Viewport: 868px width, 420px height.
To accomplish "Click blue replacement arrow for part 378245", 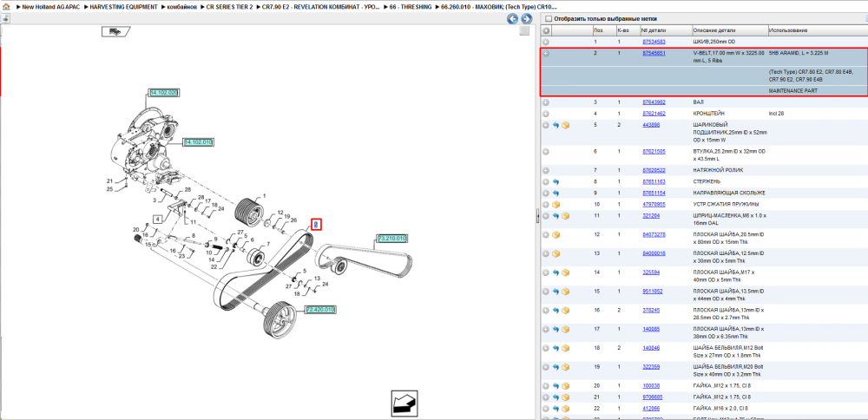I will 556,311.
